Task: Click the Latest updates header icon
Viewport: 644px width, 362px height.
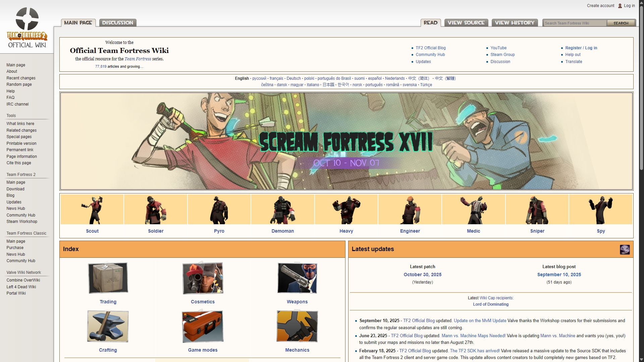Action: pos(625,249)
